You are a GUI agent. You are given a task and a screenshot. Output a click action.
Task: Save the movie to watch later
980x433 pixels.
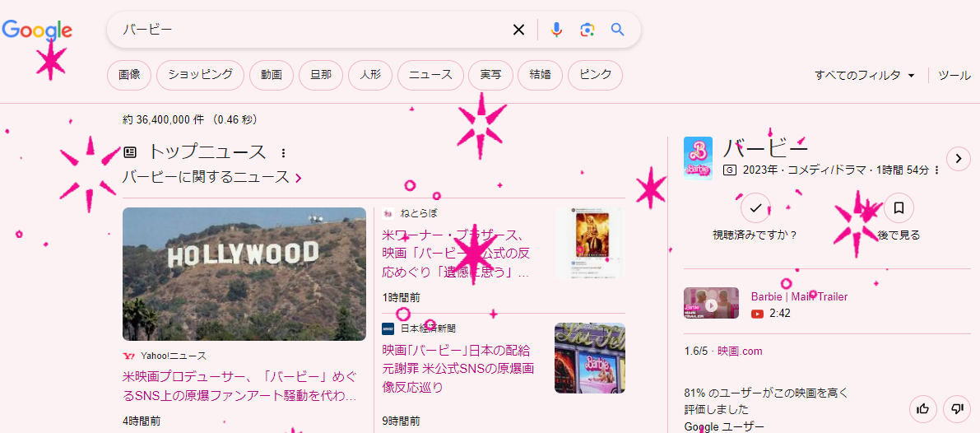899,208
